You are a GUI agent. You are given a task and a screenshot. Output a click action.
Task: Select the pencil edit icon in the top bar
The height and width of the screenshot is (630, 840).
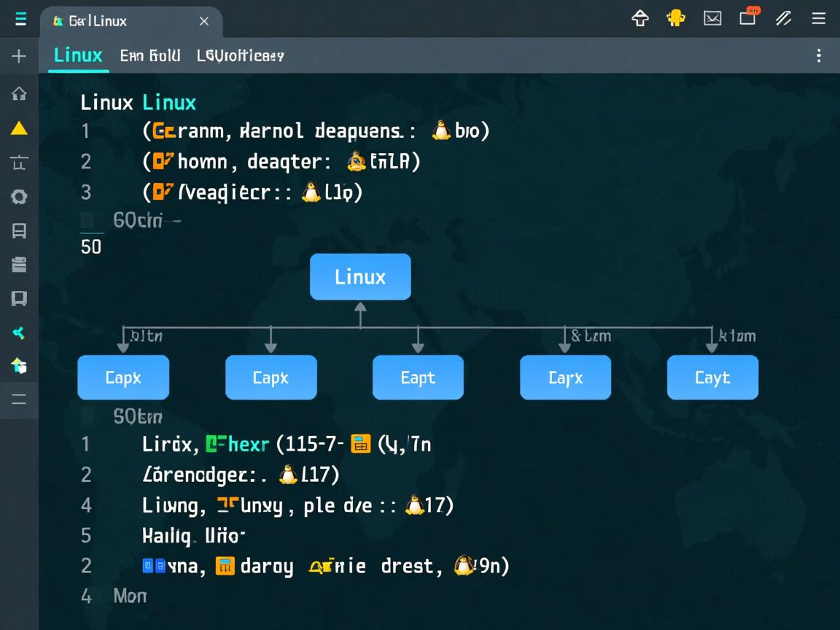coord(783,18)
